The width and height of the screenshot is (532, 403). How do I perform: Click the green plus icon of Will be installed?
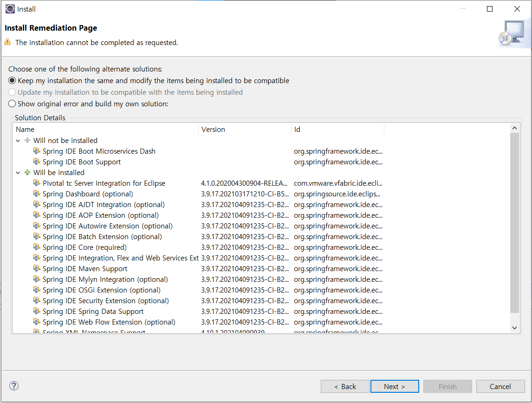point(27,172)
